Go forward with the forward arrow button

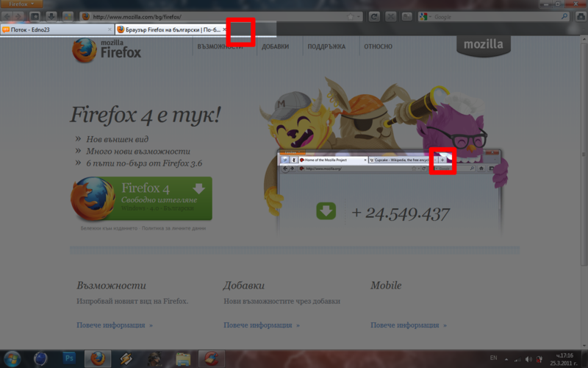[18, 16]
